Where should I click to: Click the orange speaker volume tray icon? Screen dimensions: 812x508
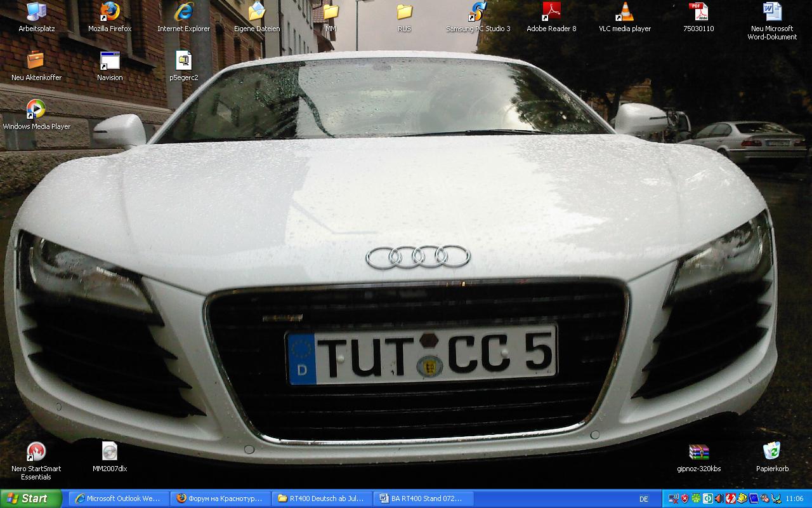pyautogui.click(x=719, y=498)
